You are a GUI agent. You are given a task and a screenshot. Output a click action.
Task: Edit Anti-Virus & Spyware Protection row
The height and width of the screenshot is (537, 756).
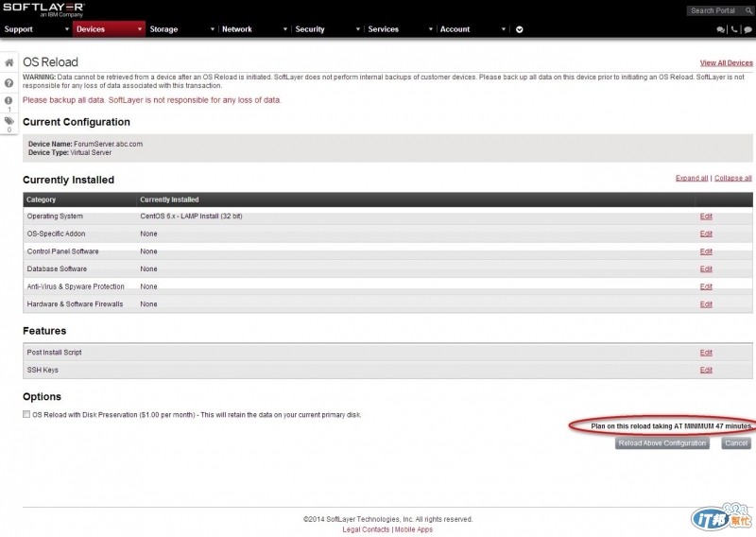tap(706, 286)
